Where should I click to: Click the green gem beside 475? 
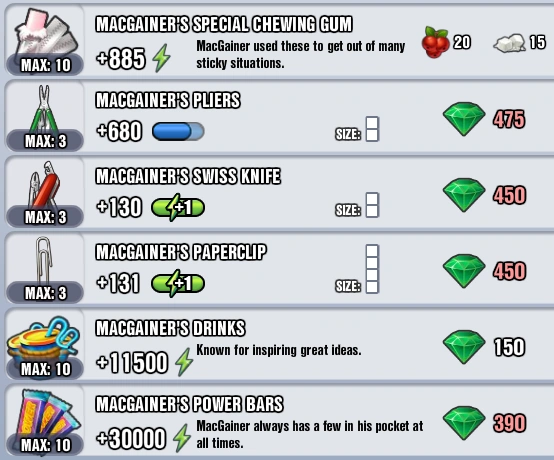coord(464,119)
